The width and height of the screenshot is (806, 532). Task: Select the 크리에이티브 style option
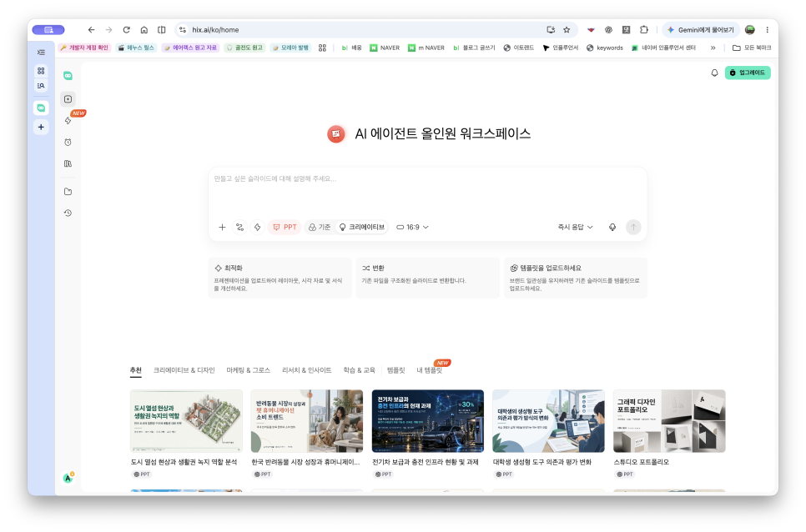(x=362, y=227)
